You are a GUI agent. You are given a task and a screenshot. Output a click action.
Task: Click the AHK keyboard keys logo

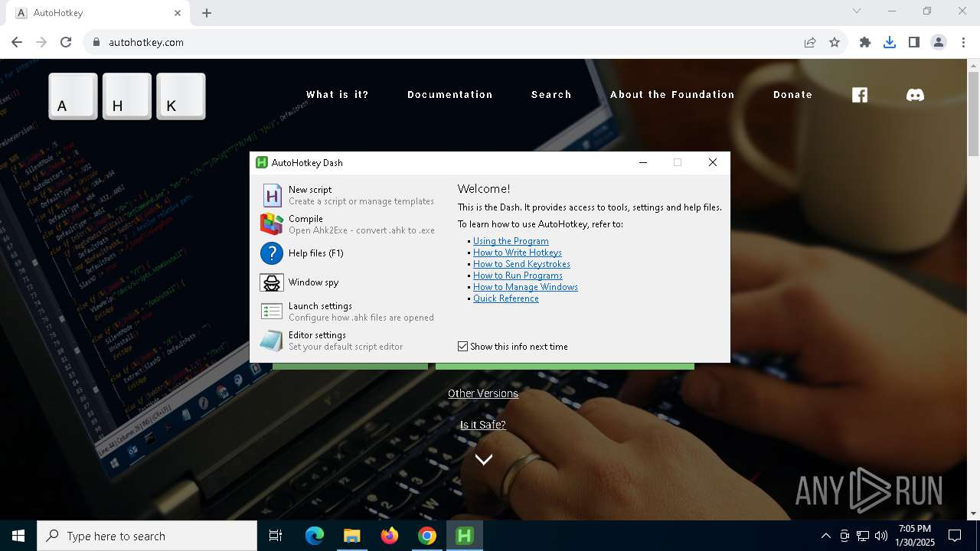coord(127,96)
